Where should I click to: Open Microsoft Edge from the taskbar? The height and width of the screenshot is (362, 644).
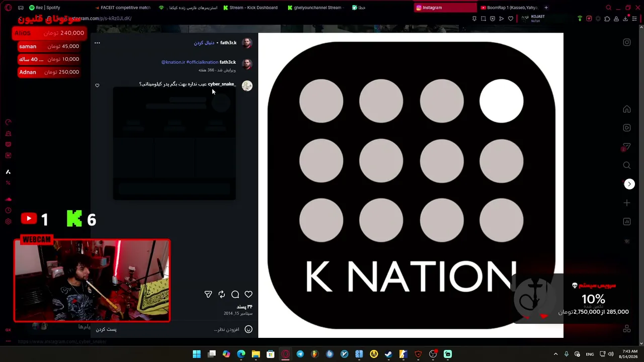[241, 354]
